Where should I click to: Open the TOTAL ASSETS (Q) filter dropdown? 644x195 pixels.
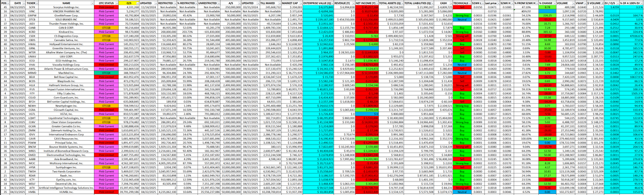coord(402,3)
